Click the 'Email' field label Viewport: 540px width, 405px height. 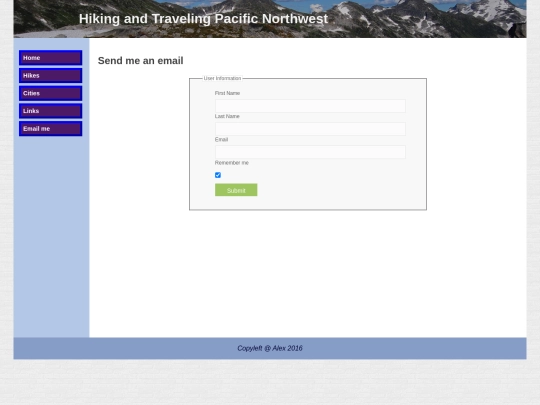pos(221,139)
